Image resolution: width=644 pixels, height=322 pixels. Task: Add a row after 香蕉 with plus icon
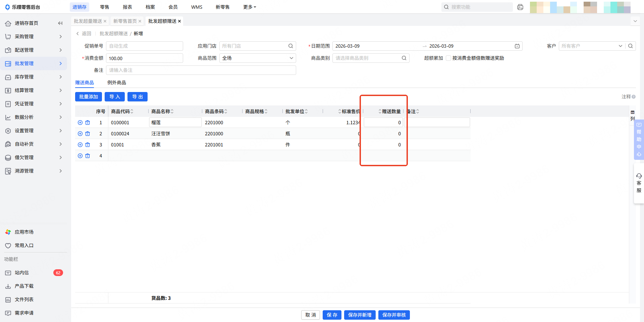pos(80,145)
